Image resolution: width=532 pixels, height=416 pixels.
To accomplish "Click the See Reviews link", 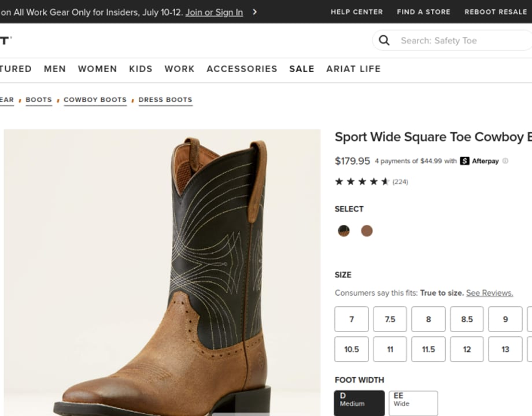I will click(489, 293).
